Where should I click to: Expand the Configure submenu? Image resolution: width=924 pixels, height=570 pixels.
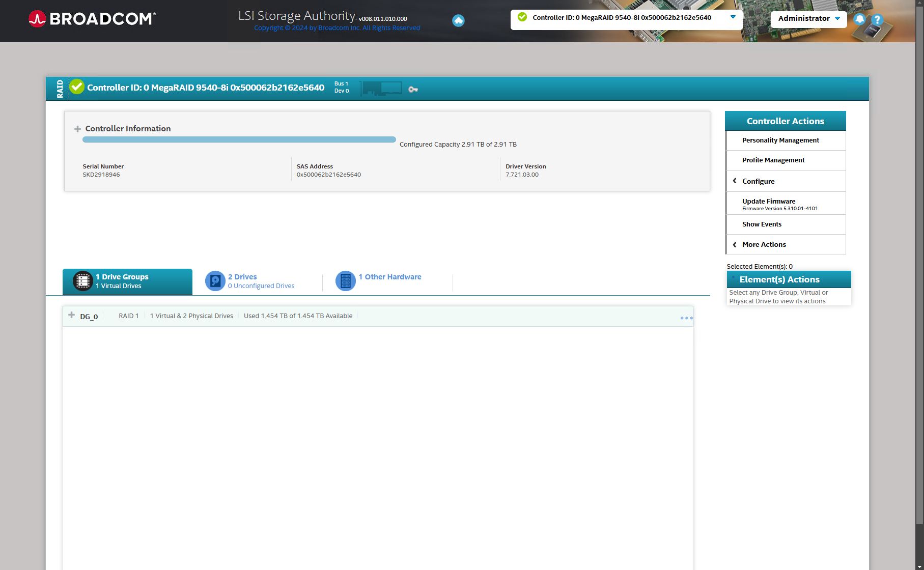pos(786,181)
